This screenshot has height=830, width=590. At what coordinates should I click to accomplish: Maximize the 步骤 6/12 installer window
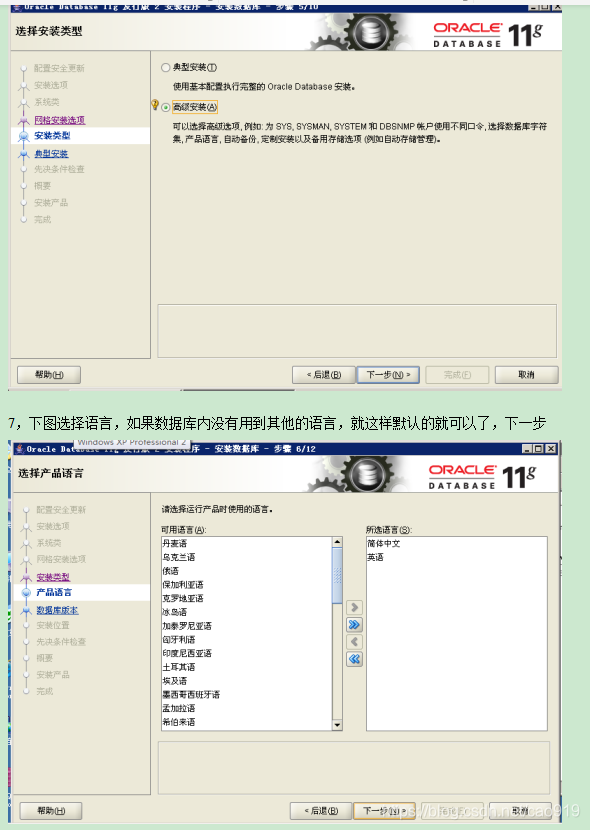pos(539,449)
